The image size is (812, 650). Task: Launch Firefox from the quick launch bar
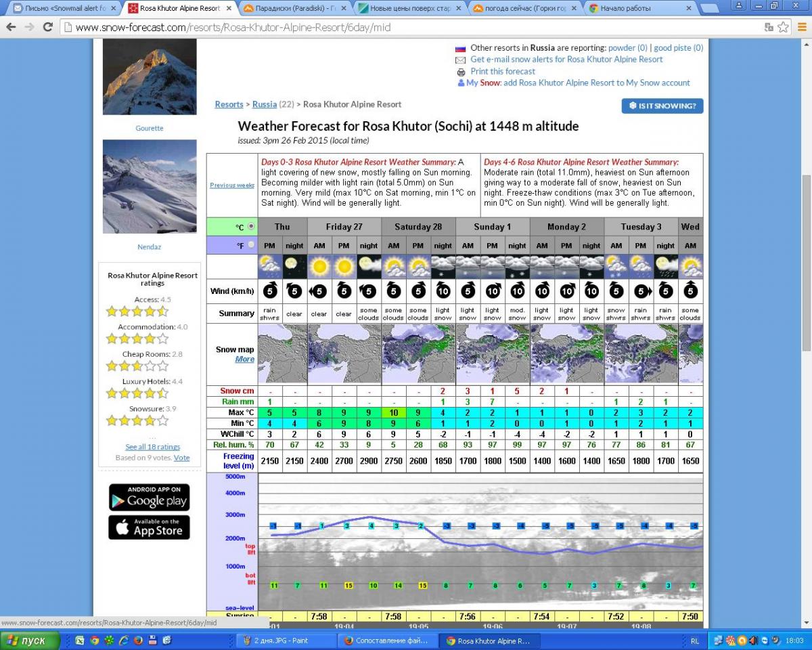[138, 640]
